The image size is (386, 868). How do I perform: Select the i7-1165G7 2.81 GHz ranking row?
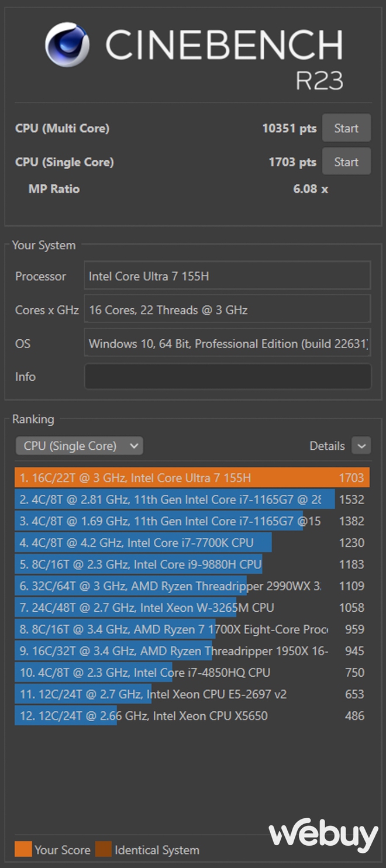pyautogui.click(x=192, y=500)
